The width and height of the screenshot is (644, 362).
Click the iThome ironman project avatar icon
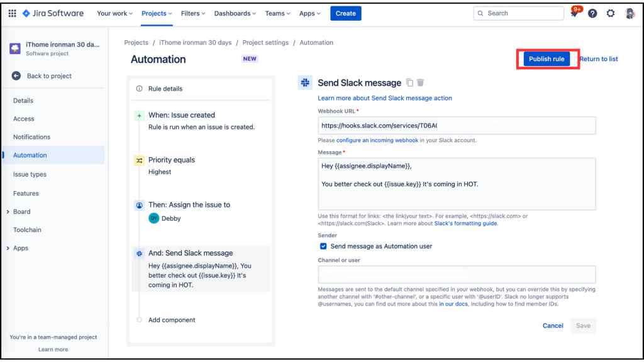(15, 48)
